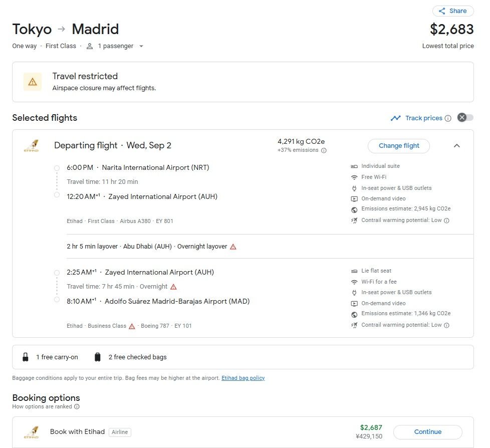
Task: Click the Overnight travel time warning icon
Action: (x=173, y=287)
